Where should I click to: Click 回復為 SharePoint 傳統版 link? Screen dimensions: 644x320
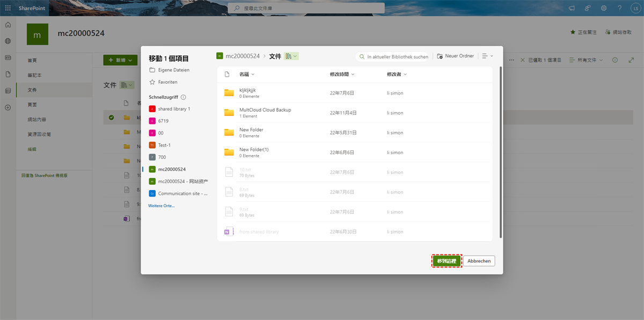click(45, 176)
